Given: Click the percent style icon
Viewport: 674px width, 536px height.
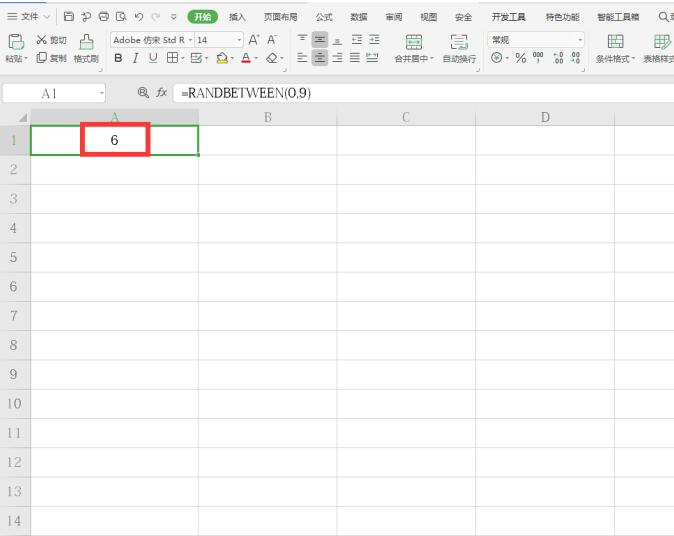Looking at the screenshot, I should click(520, 58).
